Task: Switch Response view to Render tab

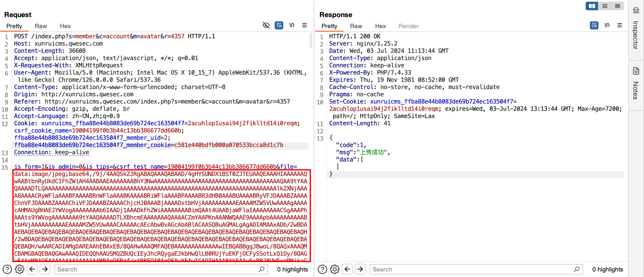Action: 408,26
